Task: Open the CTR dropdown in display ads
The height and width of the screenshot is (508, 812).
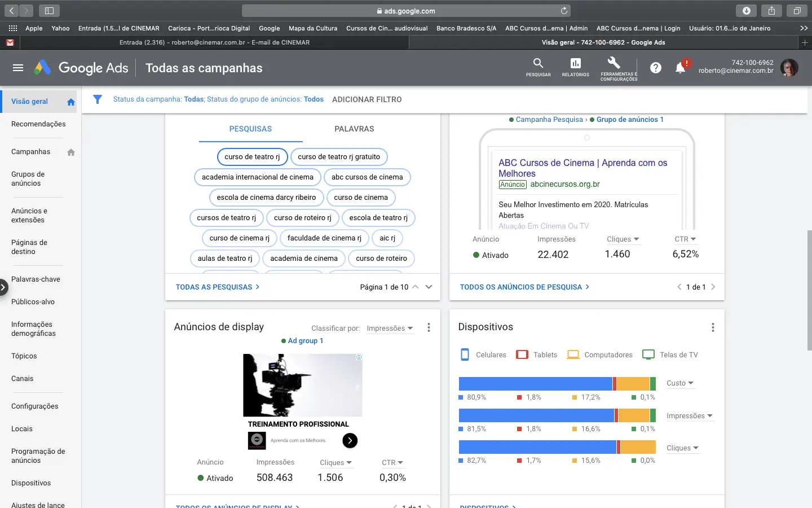Action: coord(392,463)
